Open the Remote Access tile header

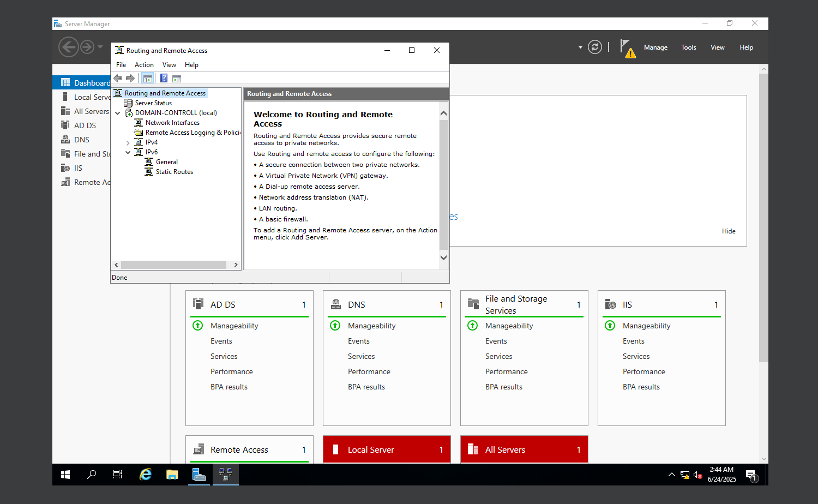pyautogui.click(x=249, y=449)
